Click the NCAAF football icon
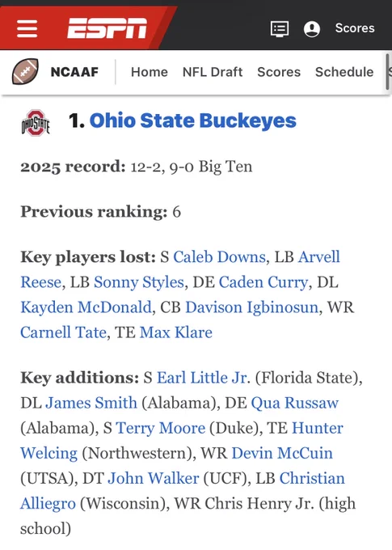Viewport: 392px width, 550px height. click(x=25, y=71)
